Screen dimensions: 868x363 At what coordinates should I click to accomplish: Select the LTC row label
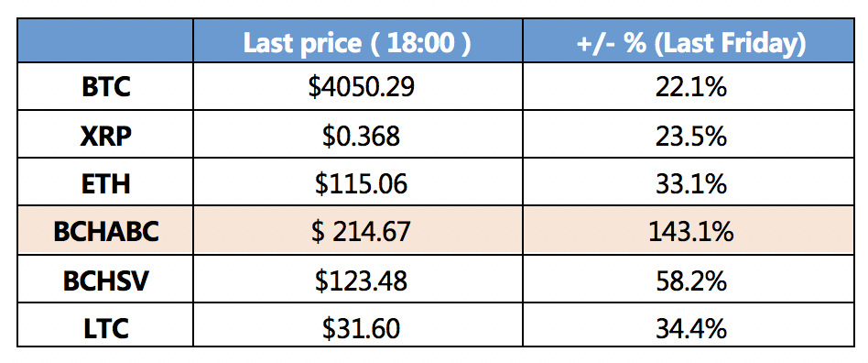(x=105, y=325)
